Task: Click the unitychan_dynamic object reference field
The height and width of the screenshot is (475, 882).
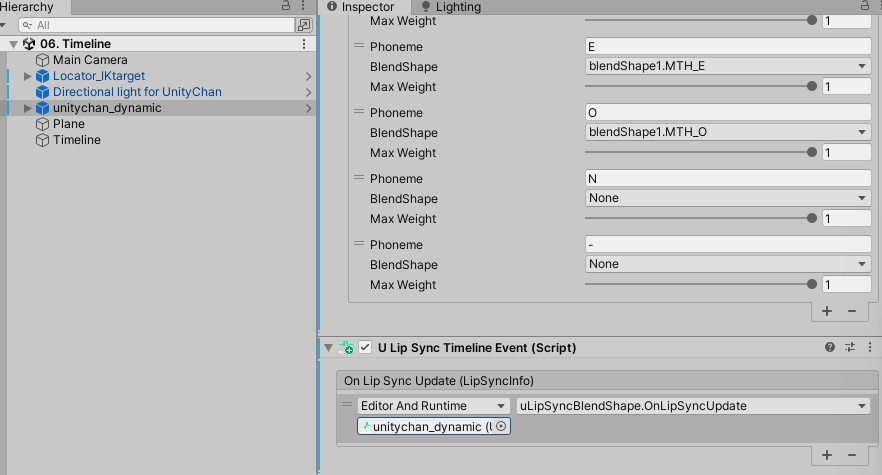Action: pos(434,427)
